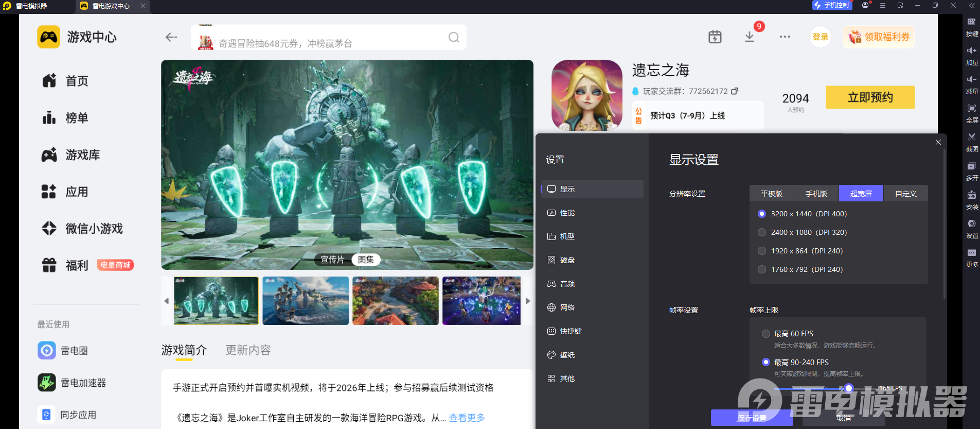This screenshot has width=980, height=429.
Task: Open 设置 from the right toolbar
Action: (x=972, y=229)
